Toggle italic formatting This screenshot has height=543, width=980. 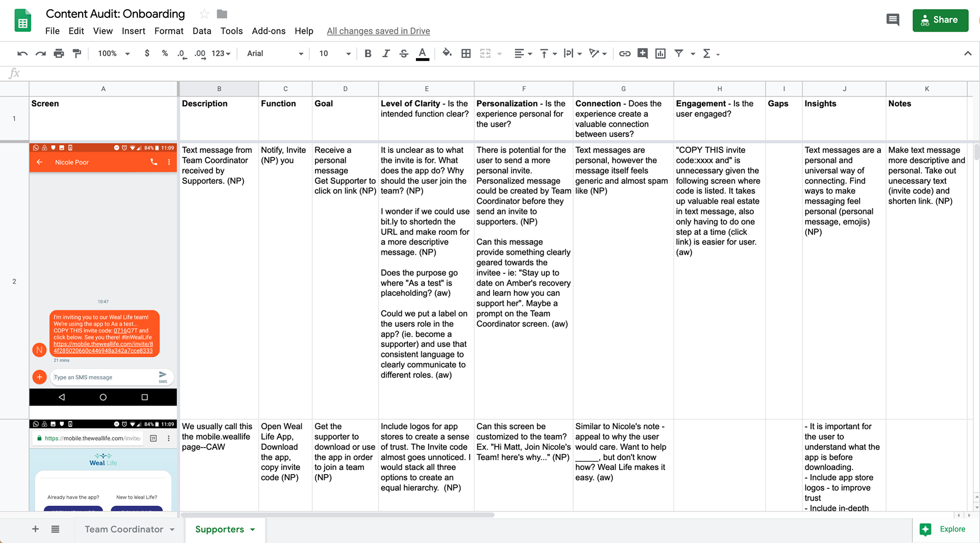(x=386, y=54)
